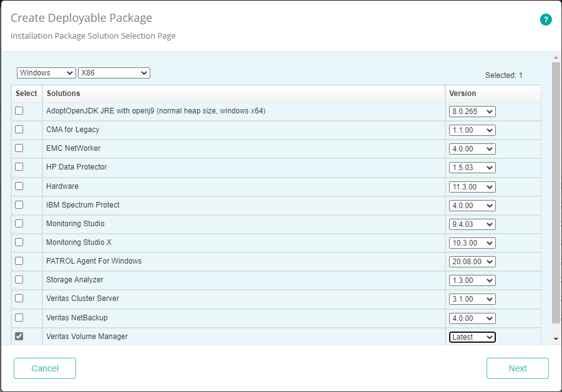Open the Veritas Volume Manager Latest dropdown
This screenshot has height=392, width=562.
coord(472,337)
